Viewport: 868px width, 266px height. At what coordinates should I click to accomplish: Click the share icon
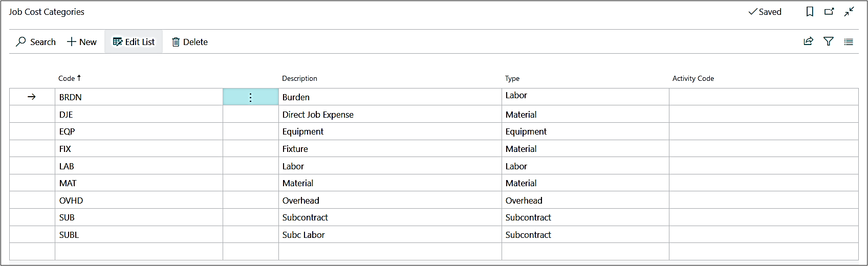809,41
